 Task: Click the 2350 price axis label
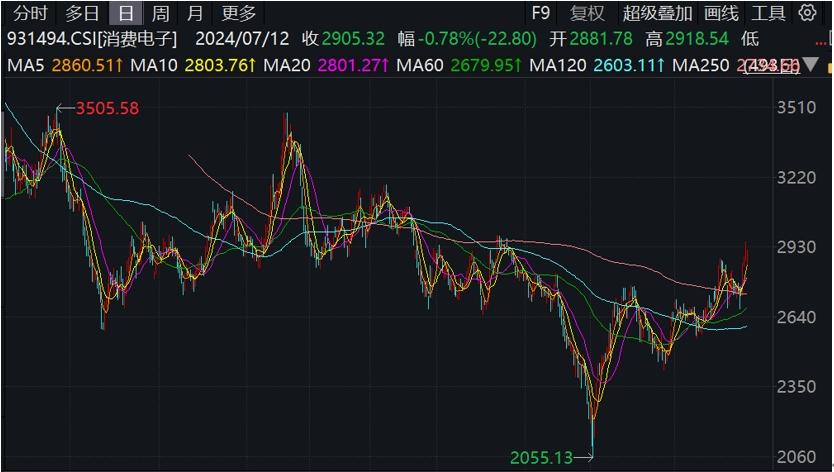(796, 387)
